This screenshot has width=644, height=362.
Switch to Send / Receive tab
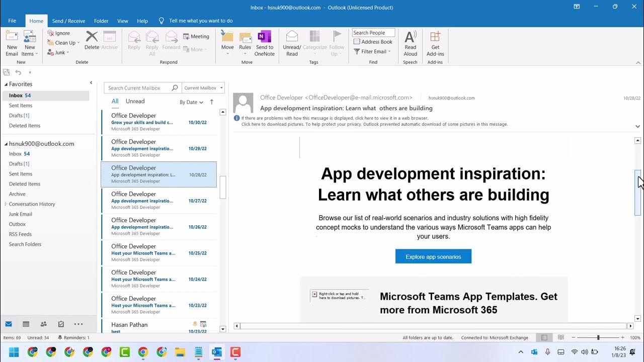pyautogui.click(x=68, y=21)
